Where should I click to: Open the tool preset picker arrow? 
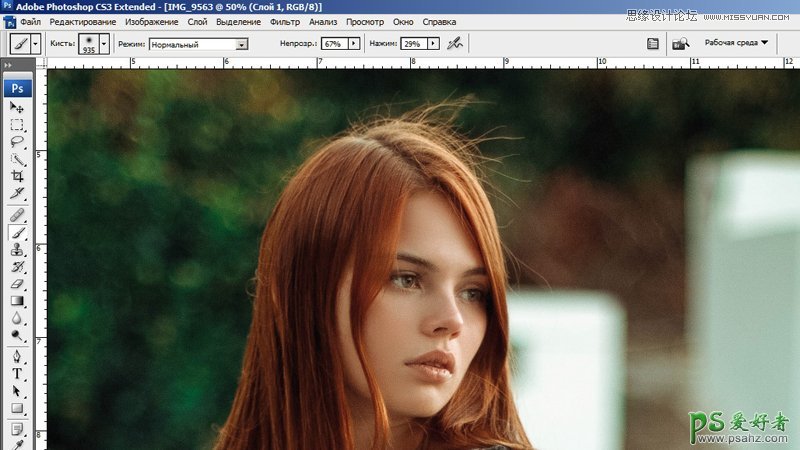[x=36, y=44]
